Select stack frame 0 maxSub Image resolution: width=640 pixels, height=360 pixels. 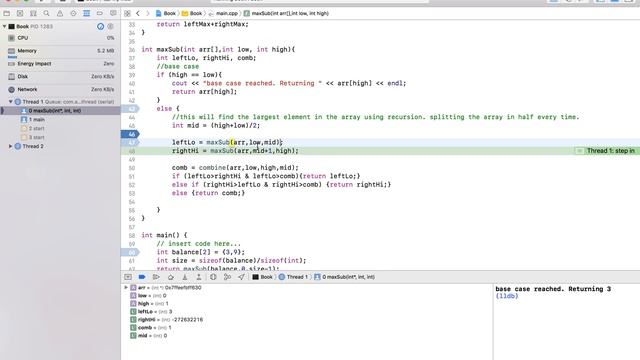pyautogui.click(x=60, y=111)
